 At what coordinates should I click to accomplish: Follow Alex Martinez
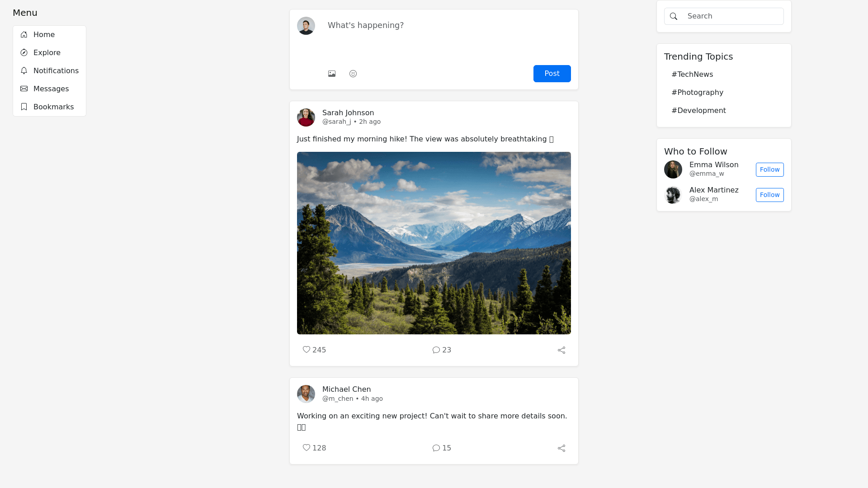coord(769,195)
